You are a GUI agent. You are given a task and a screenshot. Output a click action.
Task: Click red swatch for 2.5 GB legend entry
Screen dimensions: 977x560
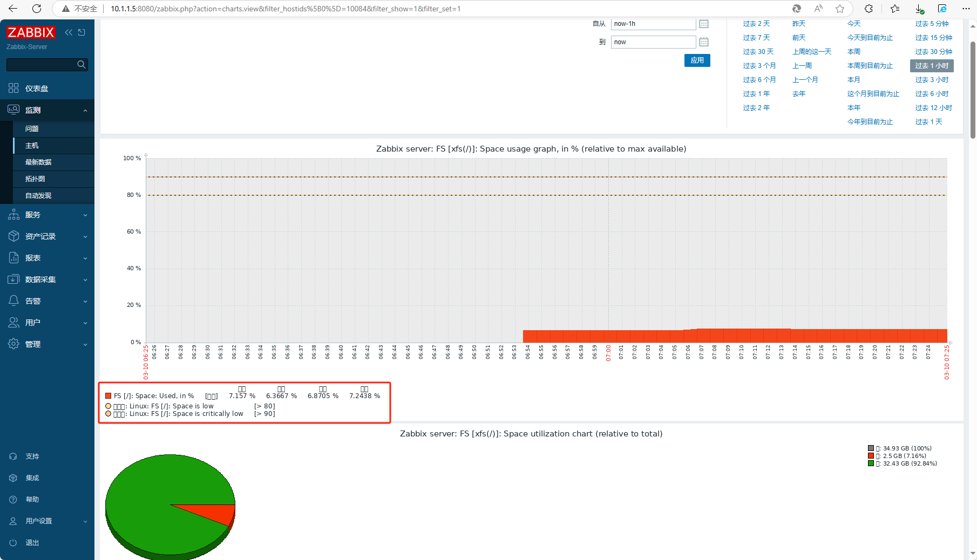(x=871, y=456)
